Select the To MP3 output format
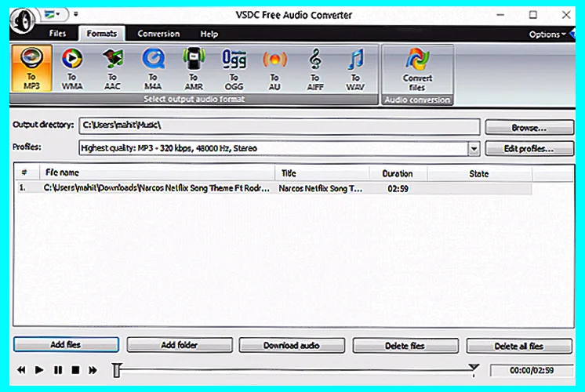This screenshot has width=585, height=392. [31, 68]
